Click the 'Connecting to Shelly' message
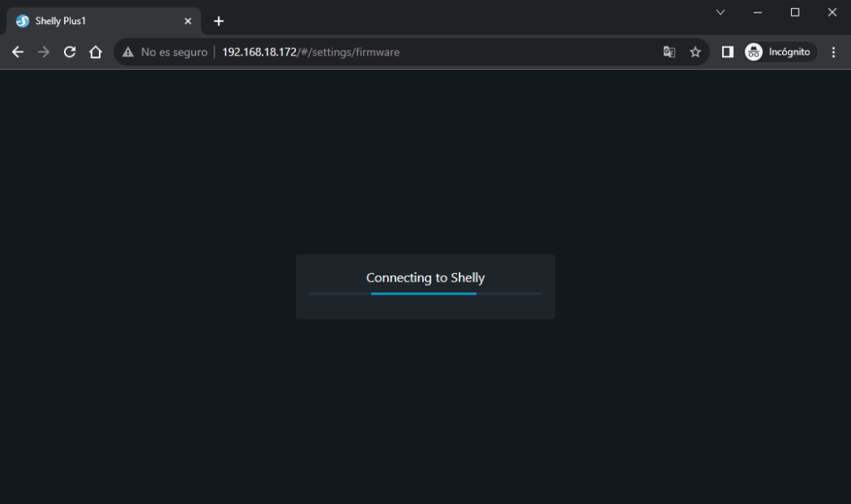This screenshot has width=851, height=504. click(425, 278)
